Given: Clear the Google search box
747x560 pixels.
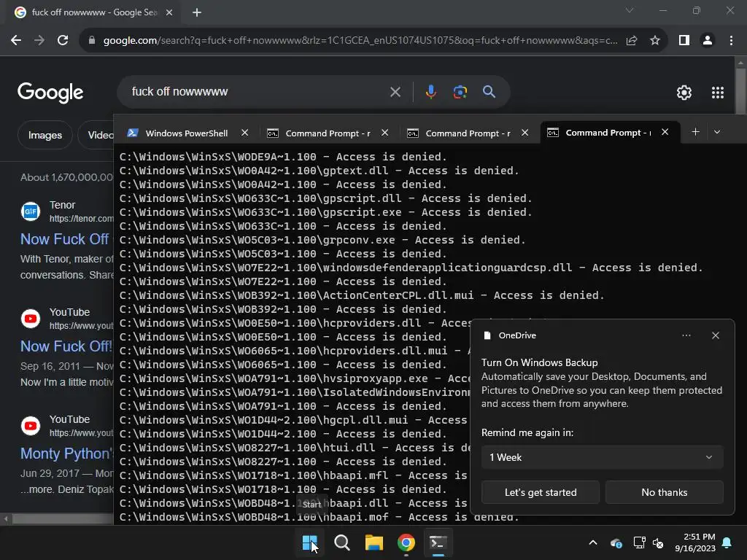Looking at the screenshot, I should (x=395, y=92).
